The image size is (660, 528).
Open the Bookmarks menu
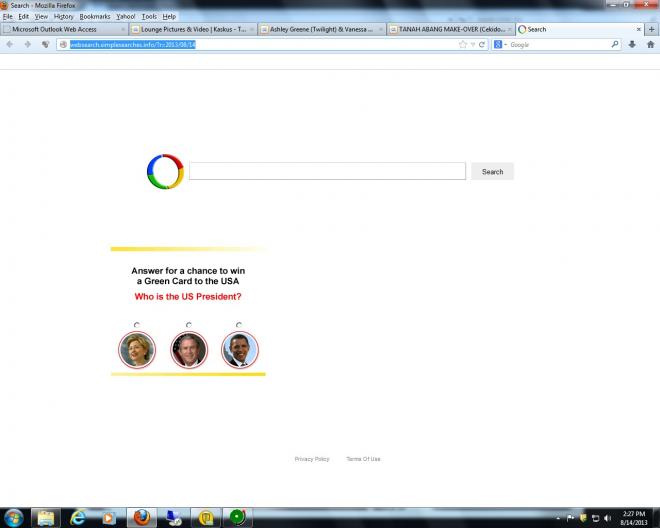tap(95, 17)
